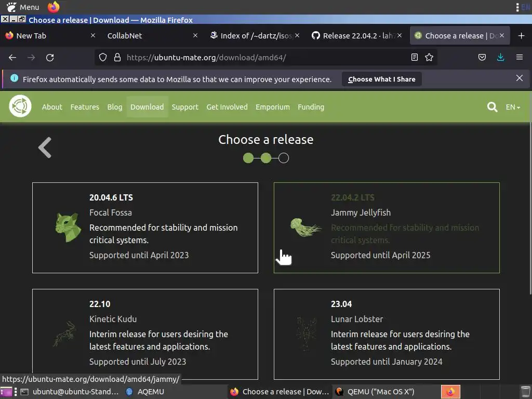Open the EN language dropdown
532x399 pixels.
513,107
